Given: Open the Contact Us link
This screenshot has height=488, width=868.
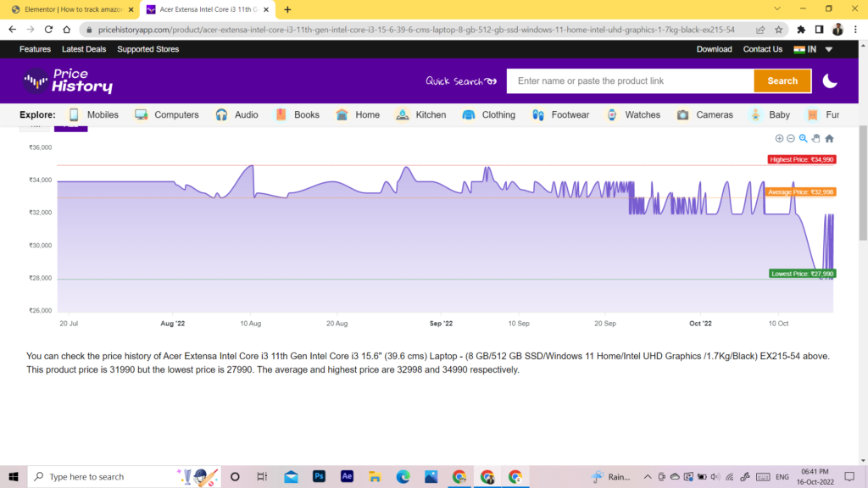Looking at the screenshot, I should (762, 49).
